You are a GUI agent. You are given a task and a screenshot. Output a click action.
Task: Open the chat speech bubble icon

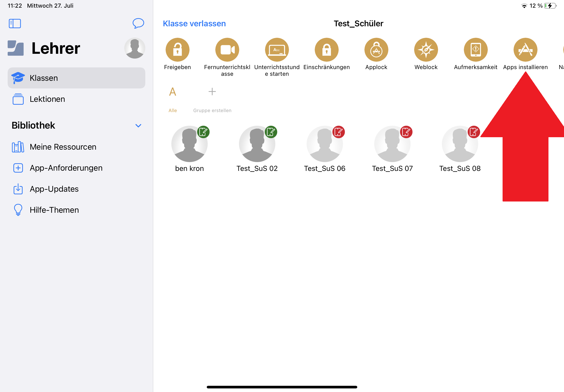tap(138, 23)
